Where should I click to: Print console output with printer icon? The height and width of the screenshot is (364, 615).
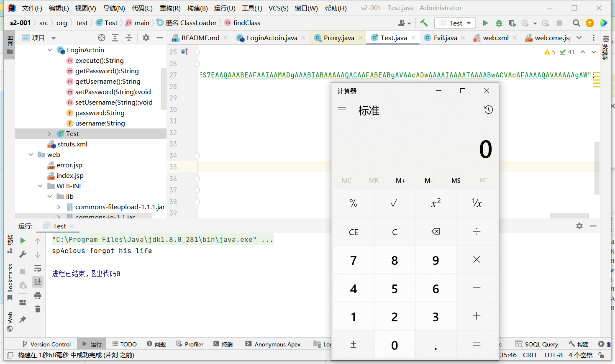(x=38, y=295)
